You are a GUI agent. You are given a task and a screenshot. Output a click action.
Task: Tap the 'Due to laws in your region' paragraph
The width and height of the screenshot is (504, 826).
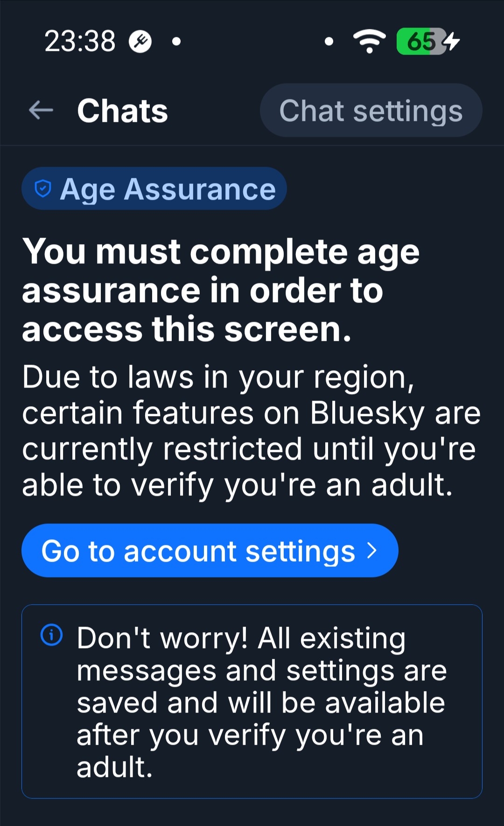click(x=251, y=431)
